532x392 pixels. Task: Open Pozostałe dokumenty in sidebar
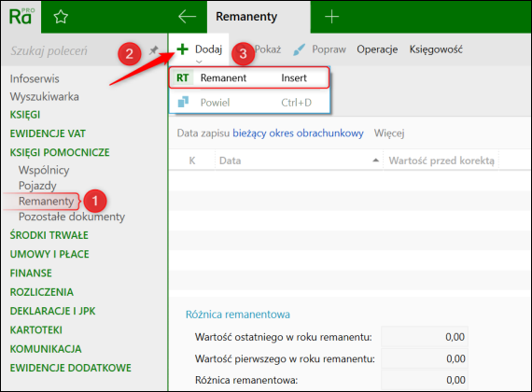click(x=72, y=217)
